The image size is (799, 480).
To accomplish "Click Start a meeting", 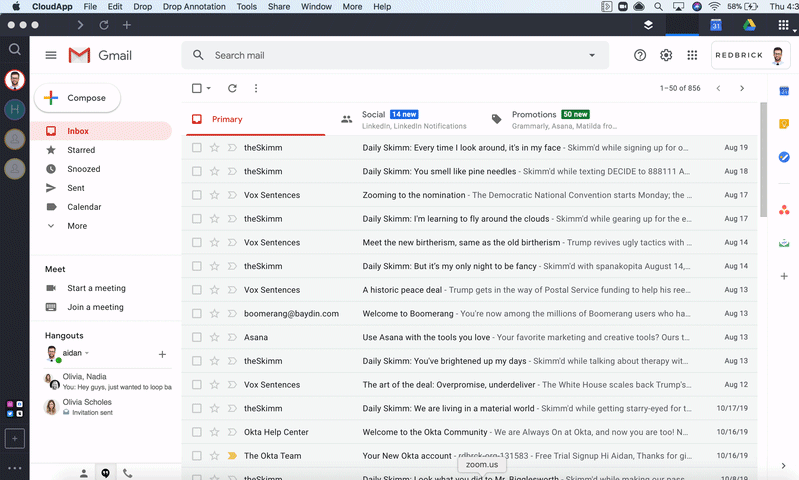I will tap(96, 288).
